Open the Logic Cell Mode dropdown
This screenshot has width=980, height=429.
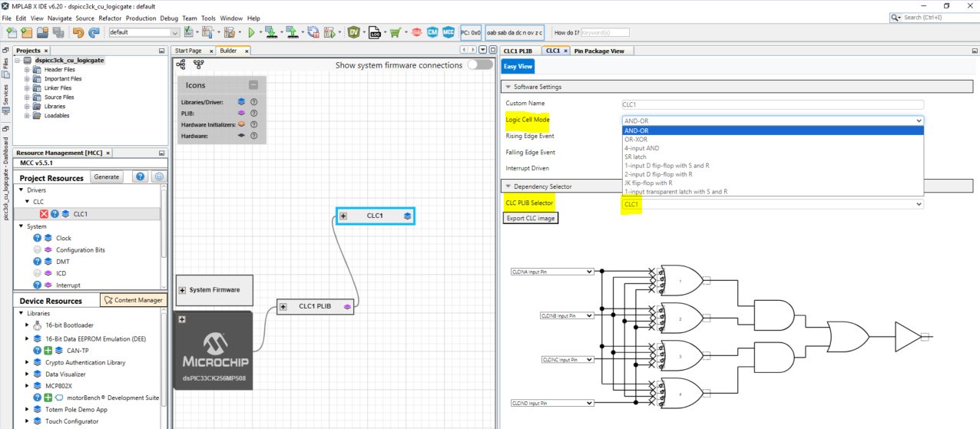click(x=773, y=120)
